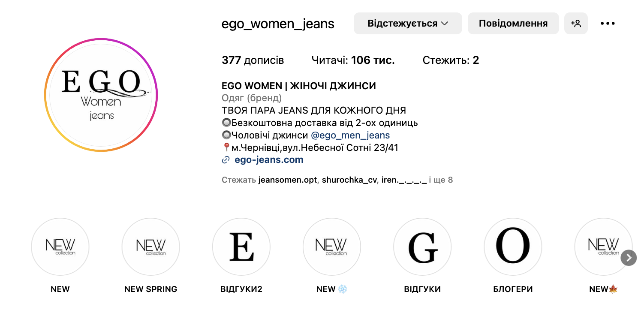Open the NEW highlight story

click(x=60, y=247)
